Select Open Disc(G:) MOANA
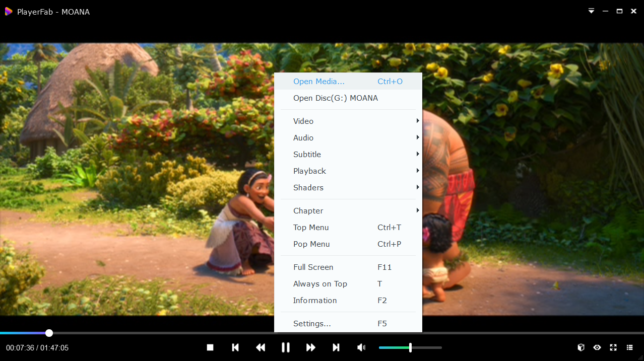Screen dimensions: 644x361 tap(348, 98)
